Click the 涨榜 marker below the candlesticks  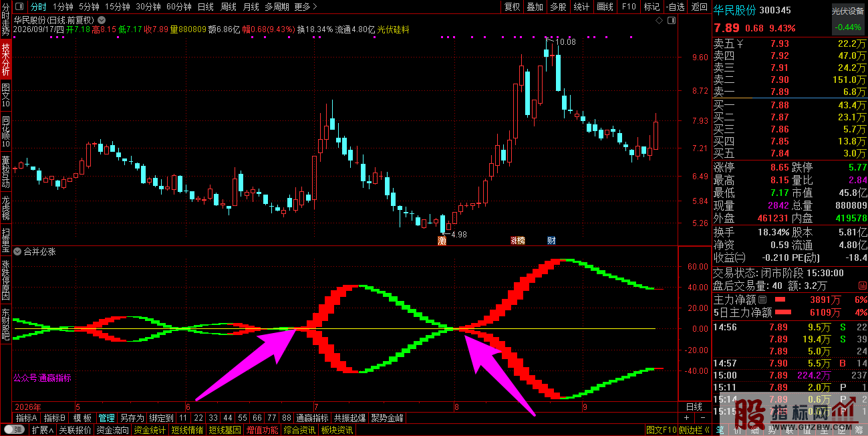point(518,241)
